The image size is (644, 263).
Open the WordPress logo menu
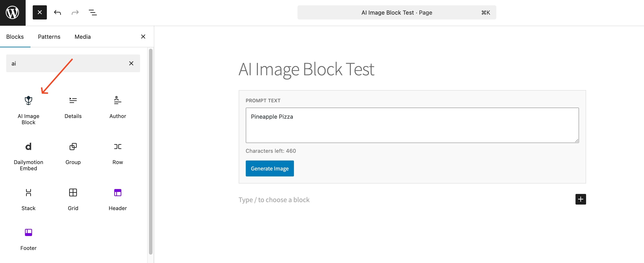pos(13,13)
